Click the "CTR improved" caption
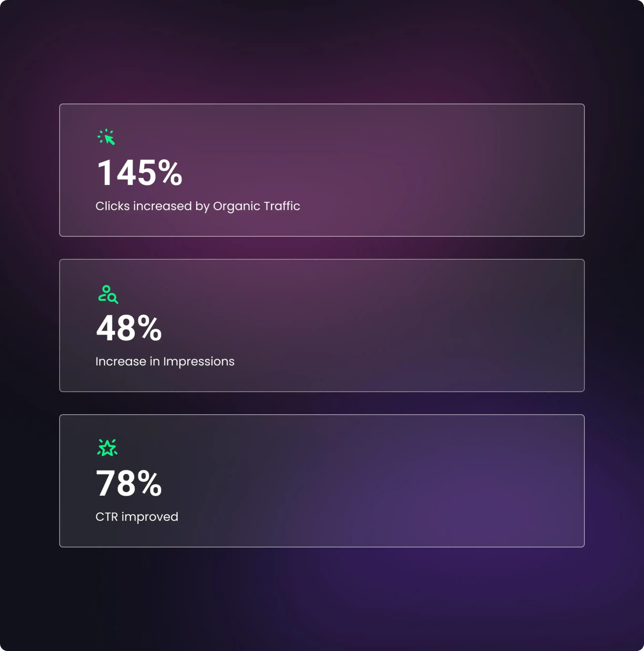This screenshot has height=651, width=644. tap(137, 516)
